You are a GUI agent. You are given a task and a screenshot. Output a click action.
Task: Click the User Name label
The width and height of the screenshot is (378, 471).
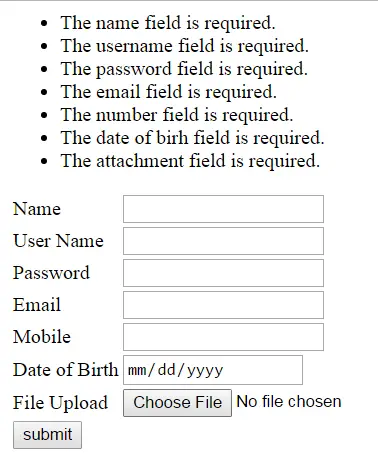click(58, 241)
